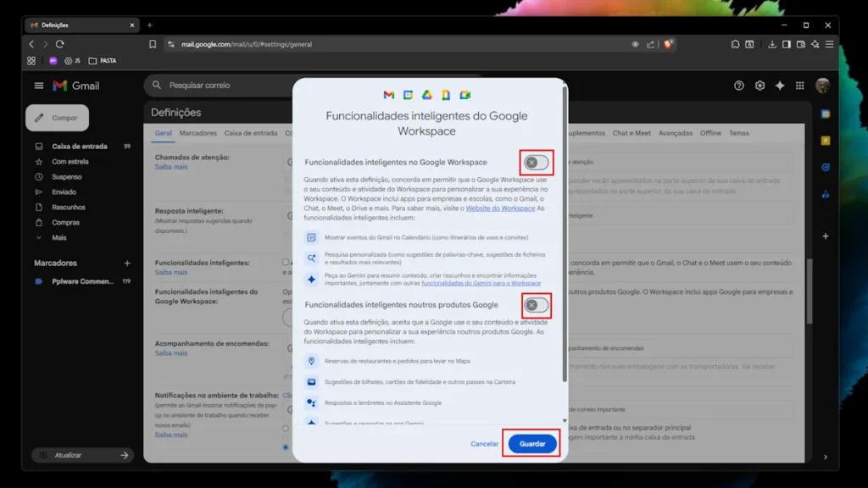Open the Google apps grid
Image resolution: width=868 pixels, height=488 pixels.
pos(800,86)
